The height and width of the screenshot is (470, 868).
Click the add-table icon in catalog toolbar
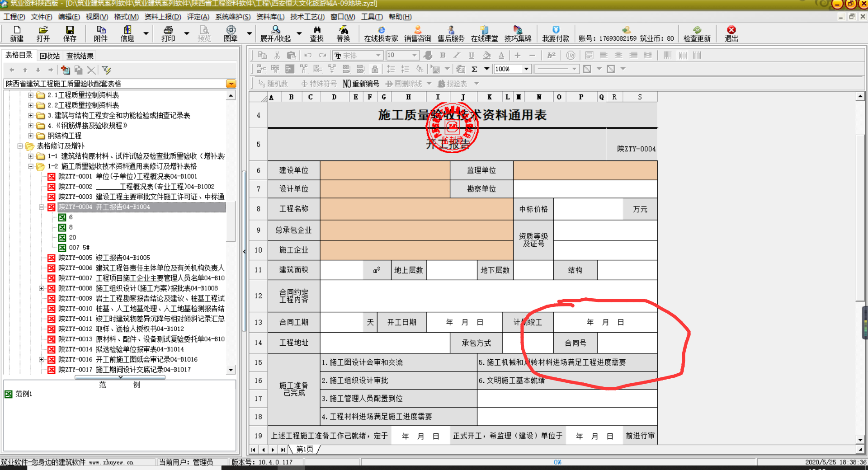pyautogui.click(x=66, y=70)
